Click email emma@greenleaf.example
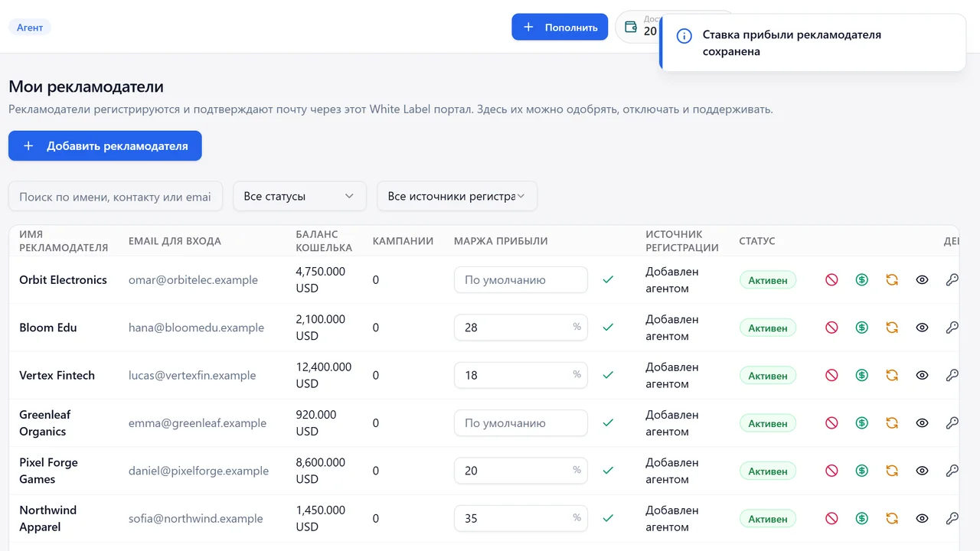 (x=198, y=423)
